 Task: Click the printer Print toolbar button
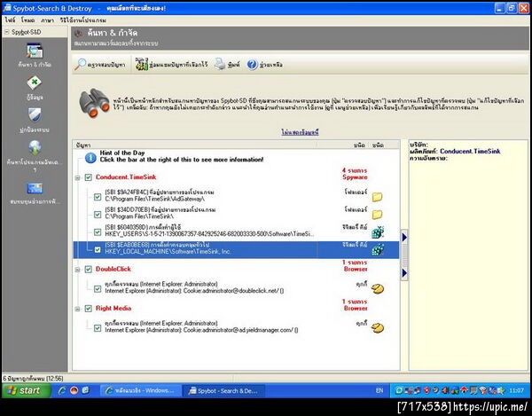tap(227, 64)
